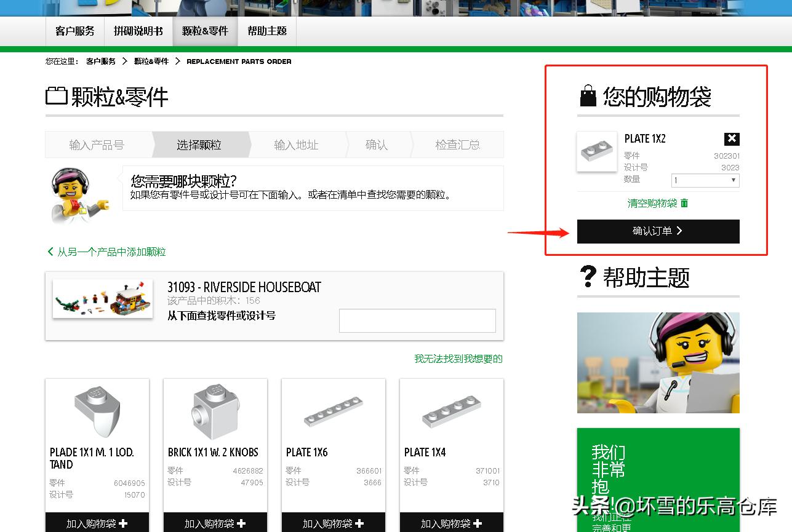Click 客户服务 in the breadcrumb trail

(100, 62)
